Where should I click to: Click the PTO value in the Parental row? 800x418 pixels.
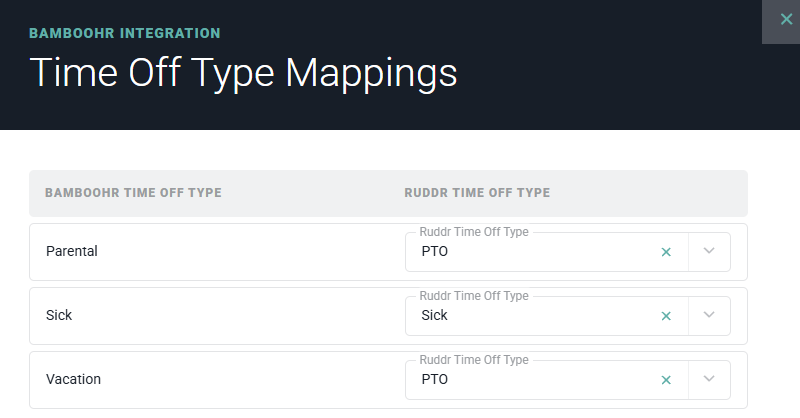pos(435,252)
